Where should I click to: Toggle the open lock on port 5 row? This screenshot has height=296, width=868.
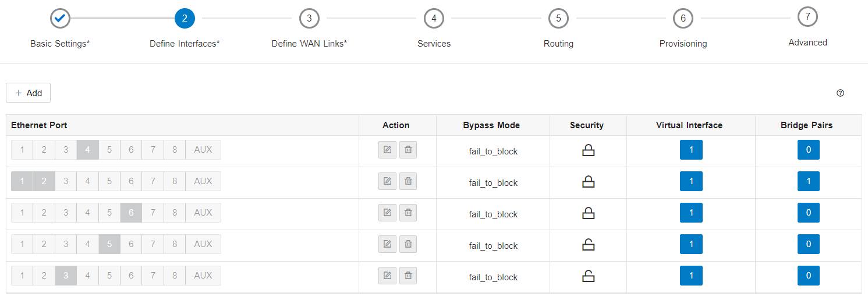589,245
